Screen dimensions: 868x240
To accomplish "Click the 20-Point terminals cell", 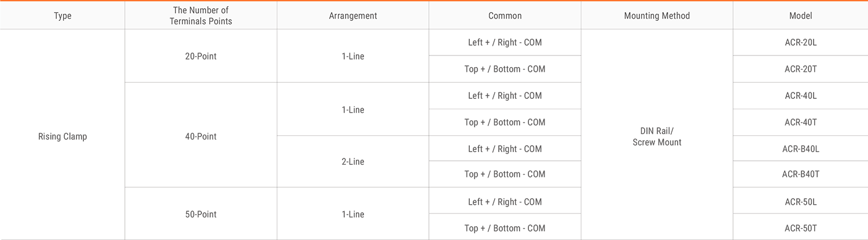I will (x=201, y=56).
